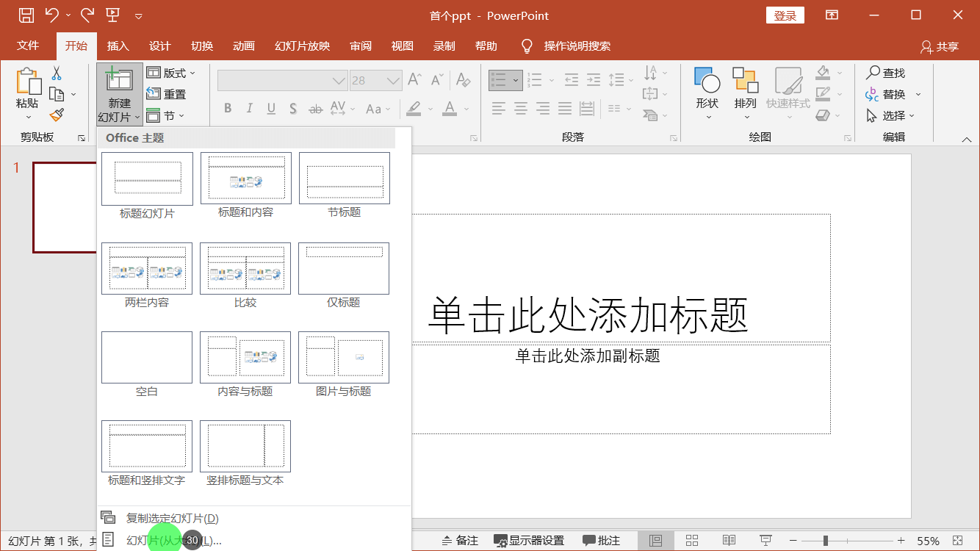980x551 pixels.
Task: Select Two Content (两栏内容) layout thumbnail
Action: 147,269
